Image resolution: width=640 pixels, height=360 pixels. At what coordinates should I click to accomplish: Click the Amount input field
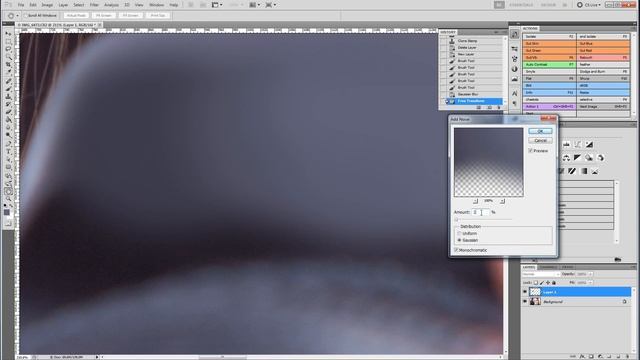click(x=480, y=212)
